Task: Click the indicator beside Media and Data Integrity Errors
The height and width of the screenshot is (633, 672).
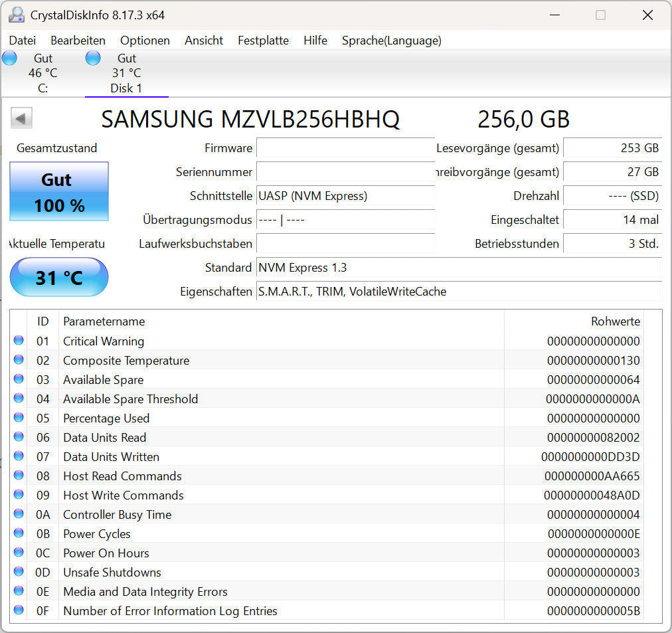Action: click(19, 591)
